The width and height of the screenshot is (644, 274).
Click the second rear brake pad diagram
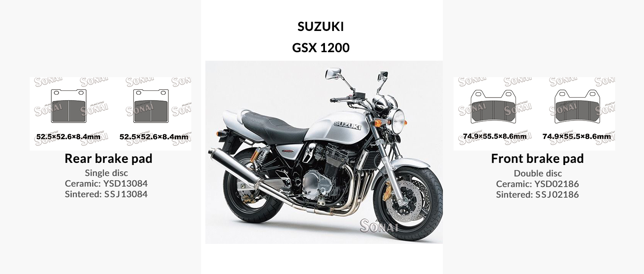(151, 106)
